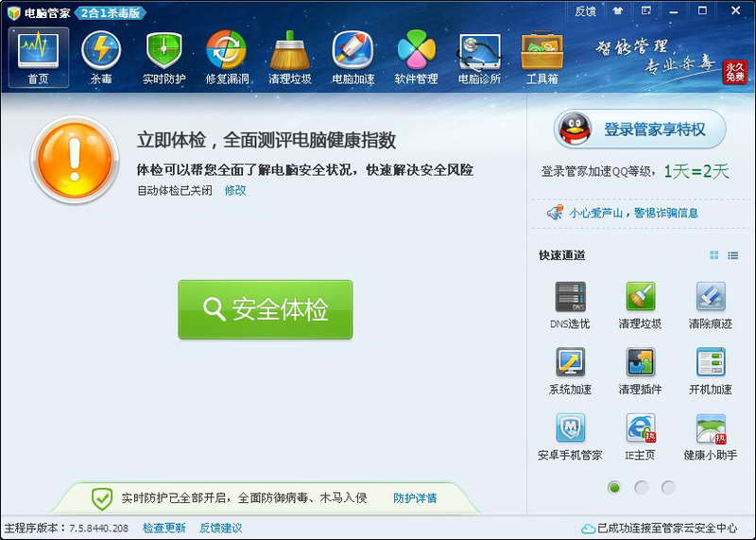The width and height of the screenshot is (756, 540).
Task: Open 修复漏洞 patch repair icon
Action: coord(227,58)
